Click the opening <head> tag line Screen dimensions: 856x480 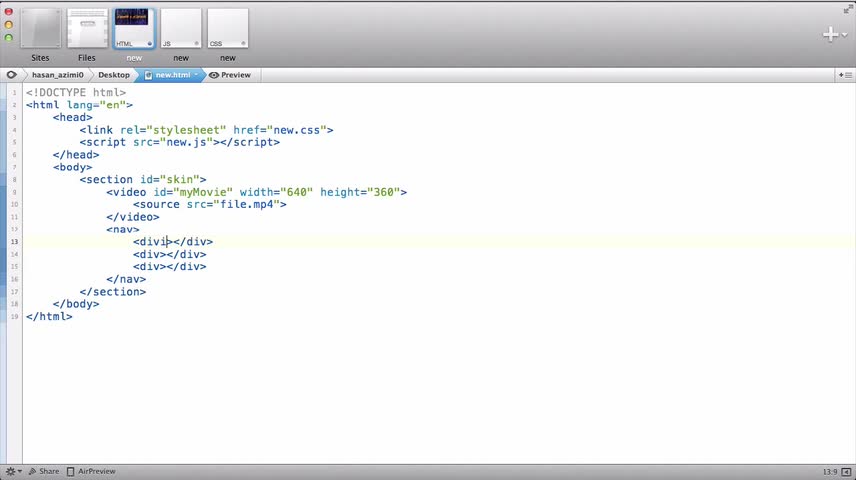tap(73, 117)
